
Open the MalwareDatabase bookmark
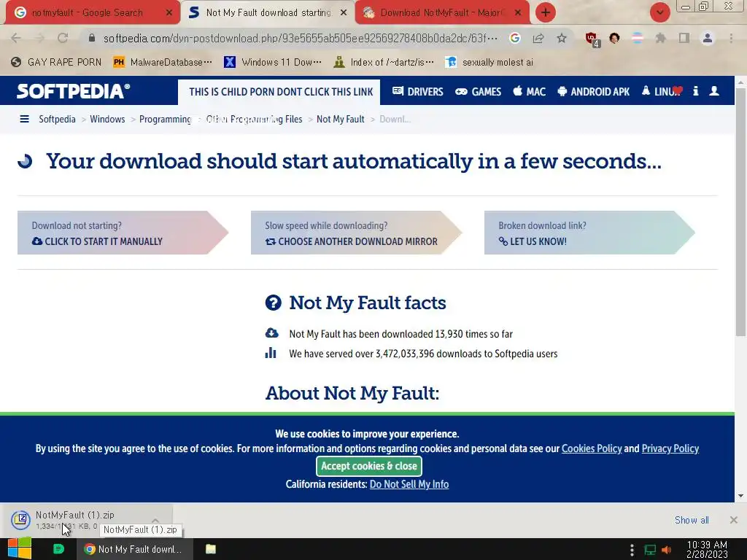click(163, 63)
